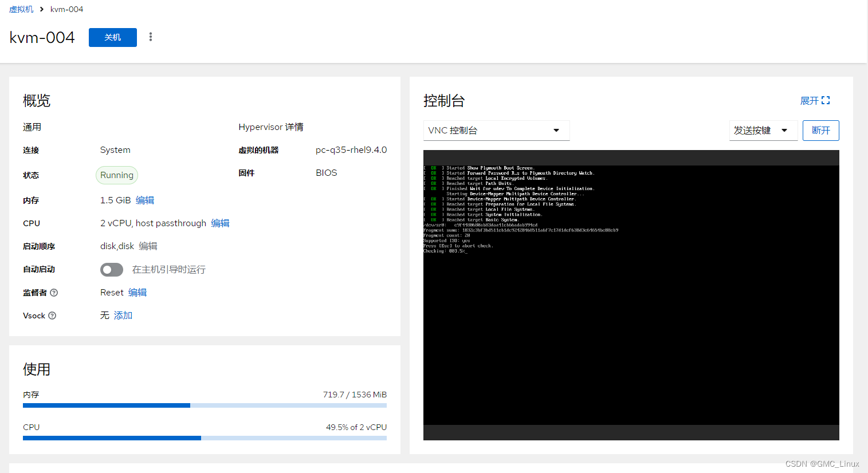Edit the 内存 memory allocation
The width and height of the screenshot is (868, 473).
(x=145, y=200)
